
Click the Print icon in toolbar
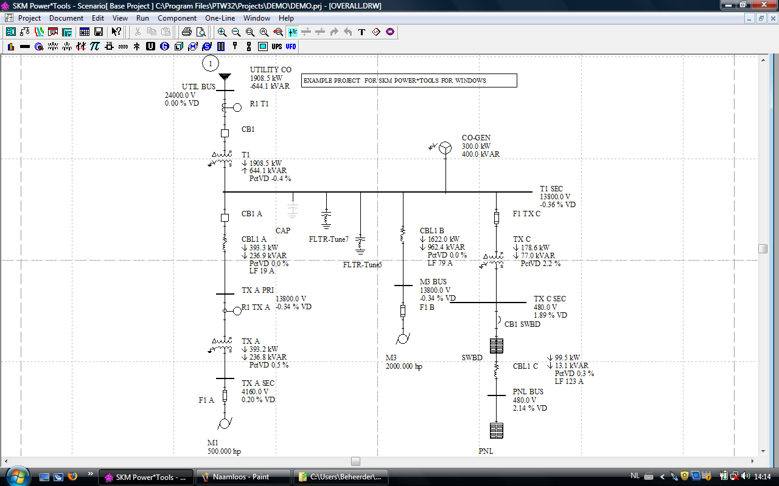point(187,32)
